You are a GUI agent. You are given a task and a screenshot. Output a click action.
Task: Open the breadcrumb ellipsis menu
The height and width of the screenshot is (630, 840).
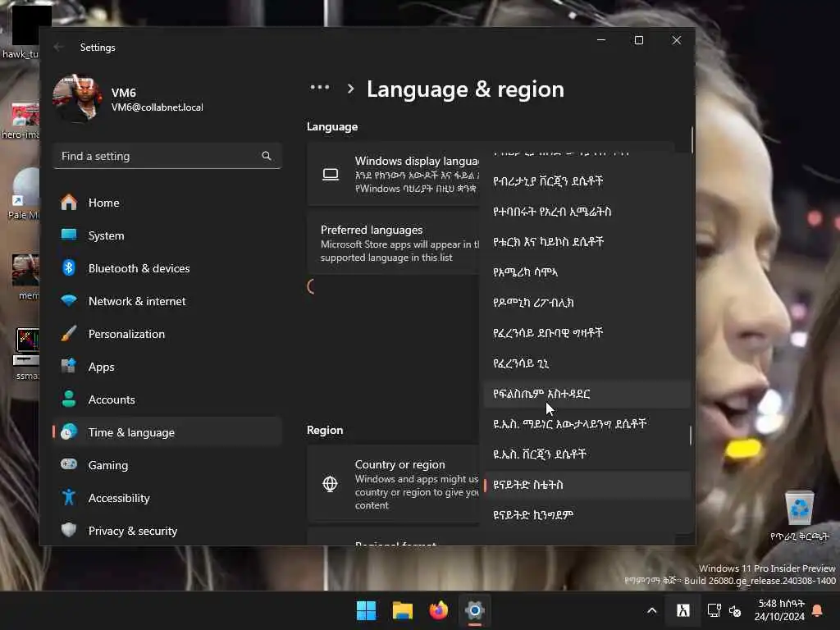[x=320, y=87]
